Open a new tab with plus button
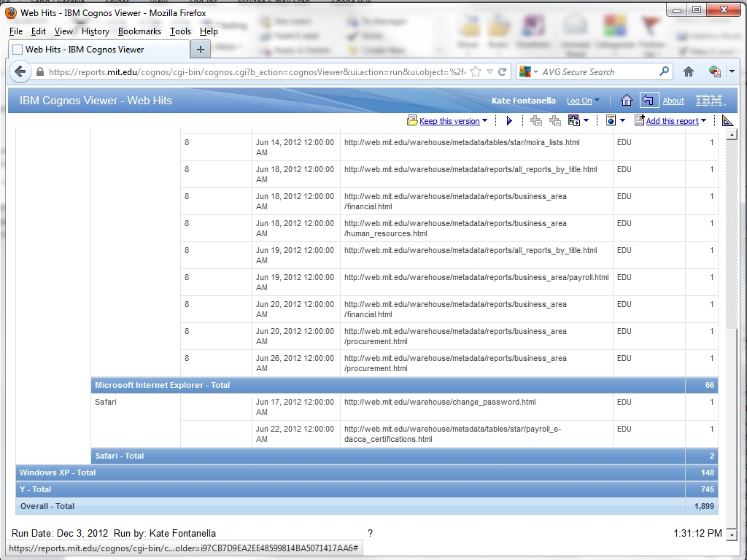 pyautogui.click(x=201, y=50)
